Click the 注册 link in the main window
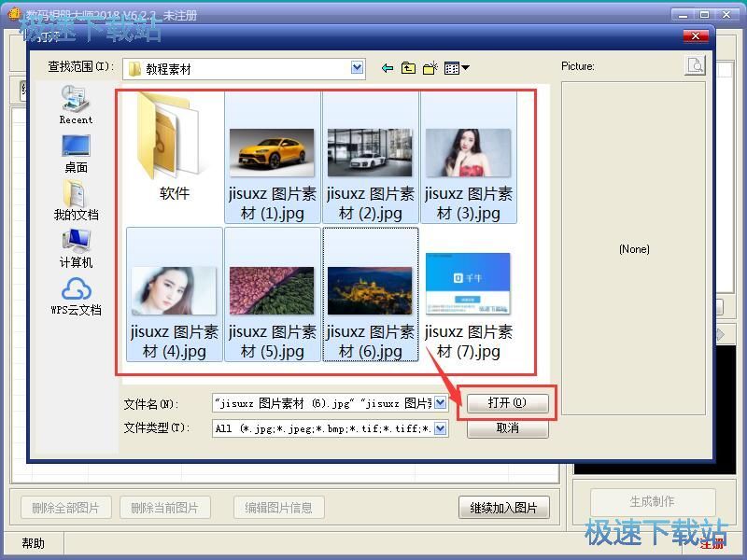Viewport: 747px width, 560px height. pyautogui.click(x=712, y=543)
